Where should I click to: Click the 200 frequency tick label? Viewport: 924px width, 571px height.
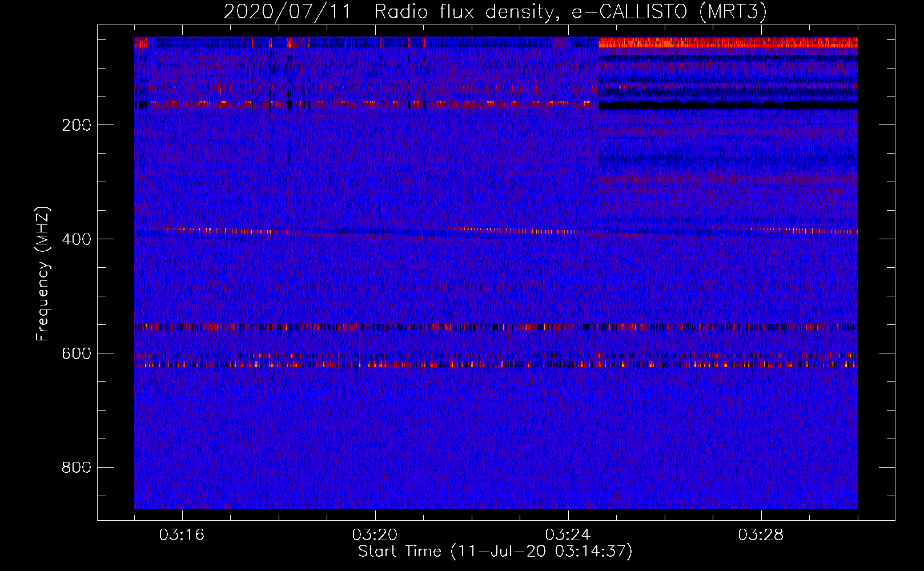[x=77, y=125]
